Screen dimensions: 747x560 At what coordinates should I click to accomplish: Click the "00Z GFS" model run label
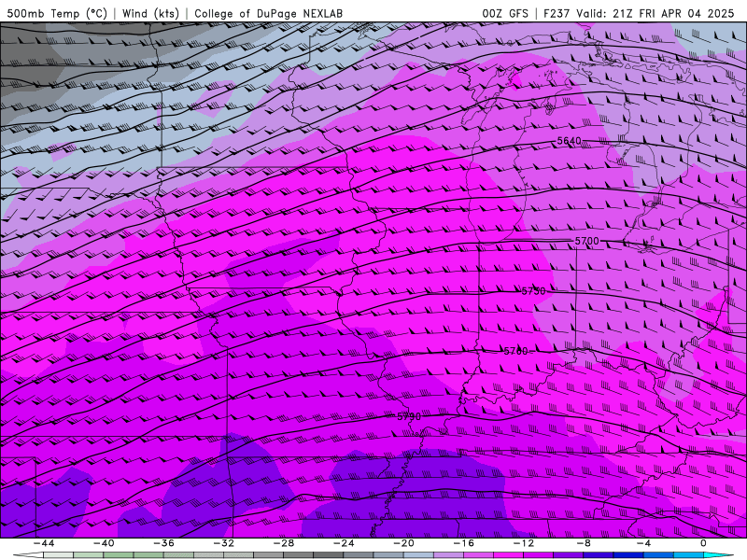(x=505, y=13)
